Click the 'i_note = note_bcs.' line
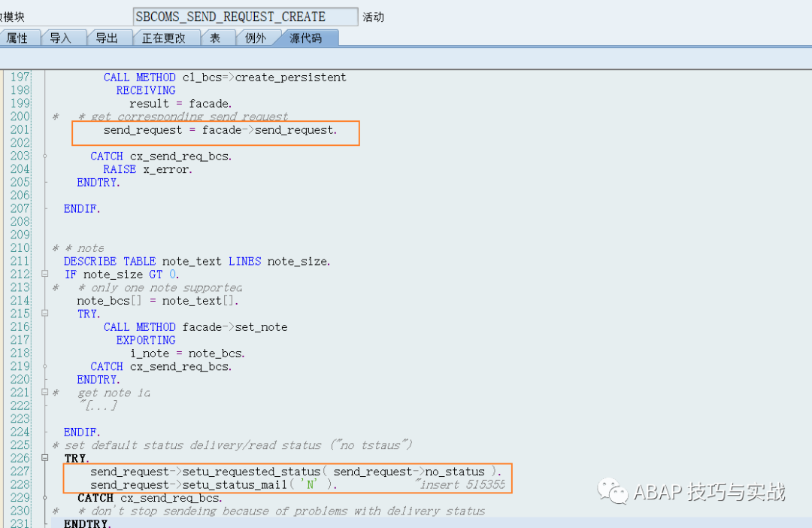The image size is (812, 528). tap(187, 354)
